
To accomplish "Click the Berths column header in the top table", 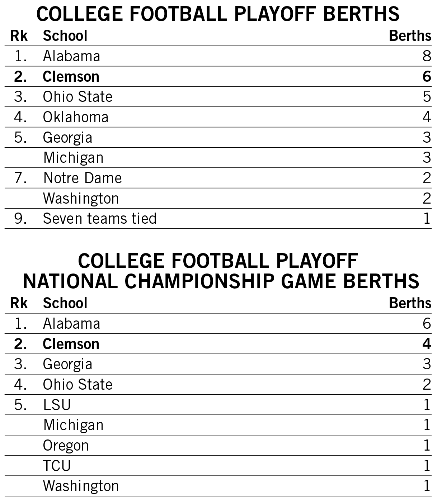I will 410,36.
